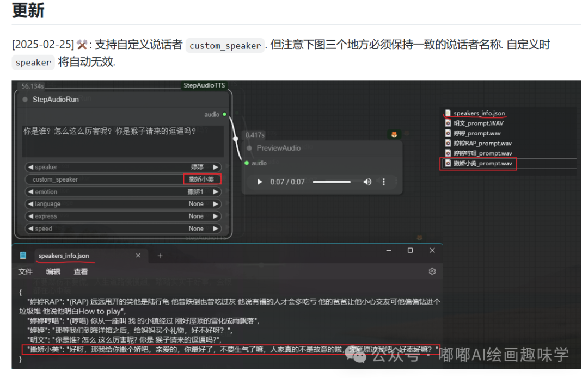Open Notepad settings gear
This screenshot has width=588, height=378.
pyautogui.click(x=432, y=271)
